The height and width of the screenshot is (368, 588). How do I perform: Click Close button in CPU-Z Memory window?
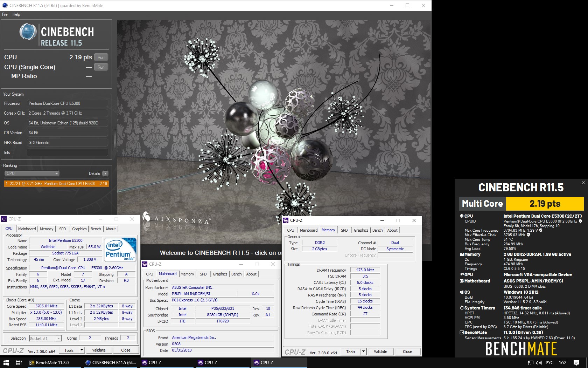(407, 352)
